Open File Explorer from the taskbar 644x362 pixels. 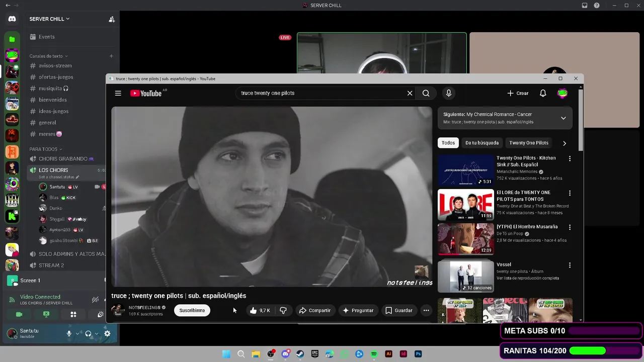pos(256,354)
